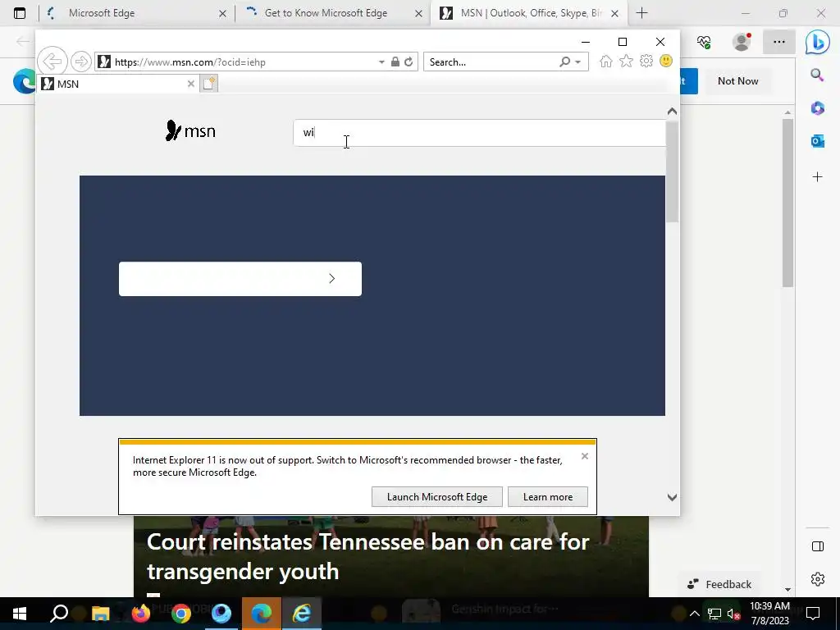Click the Internet Explorer forward arrow button
Viewport: 840px width, 630px height.
(81, 62)
